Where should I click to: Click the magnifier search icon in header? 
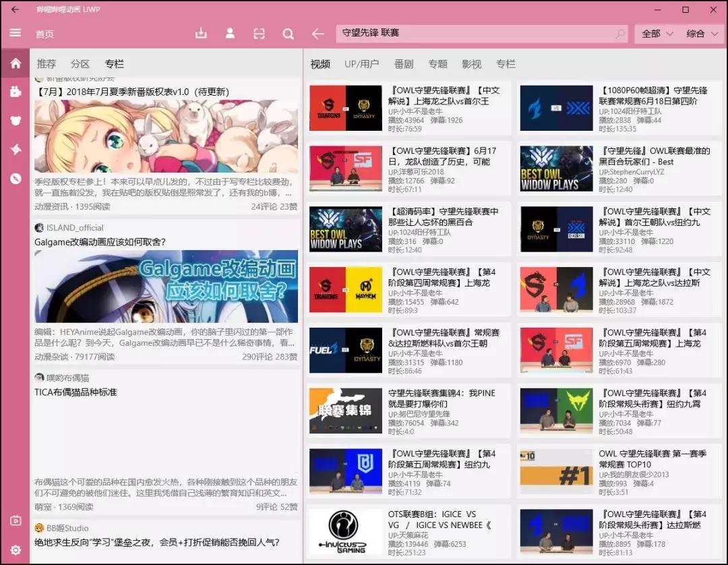point(288,34)
